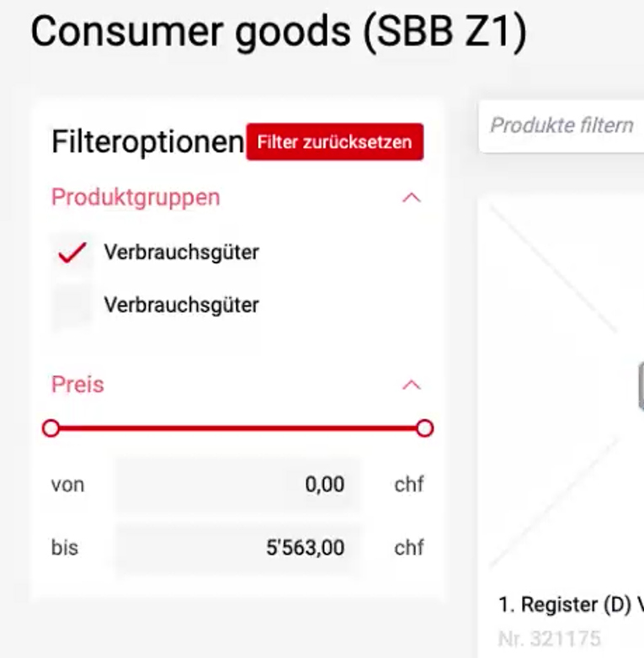644x658 pixels.
Task: Click the Filteroptionen panel heading
Action: [x=147, y=142]
